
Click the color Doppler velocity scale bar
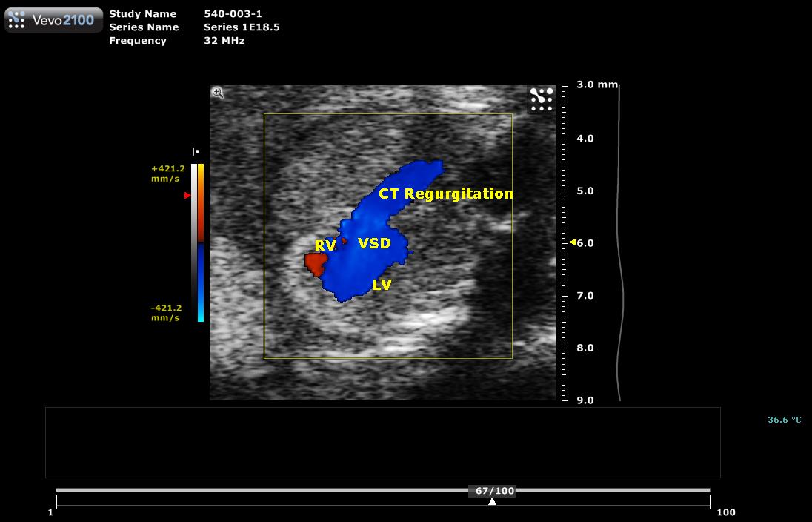(201, 242)
